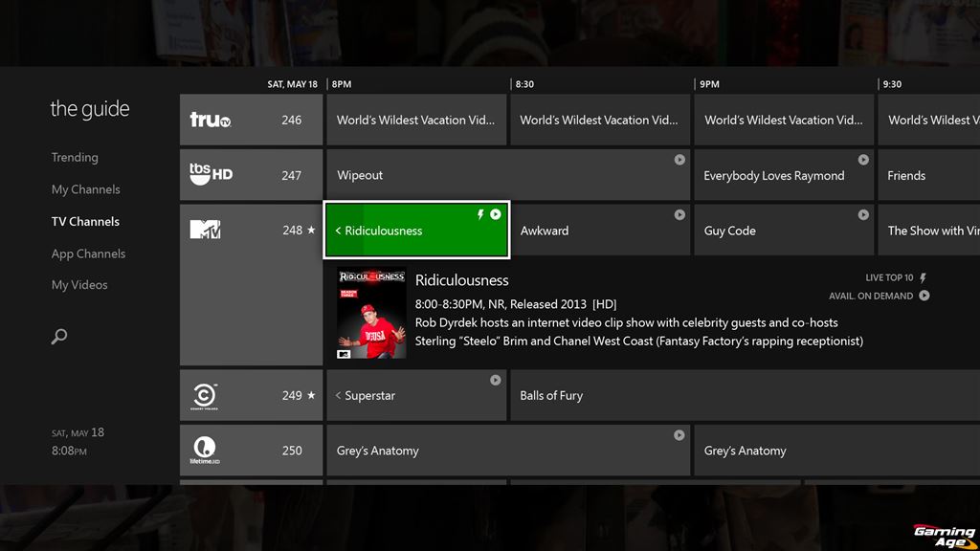Click the on-demand icon on Superstar
Image resolution: width=980 pixels, height=551 pixels.
point(496,380)
